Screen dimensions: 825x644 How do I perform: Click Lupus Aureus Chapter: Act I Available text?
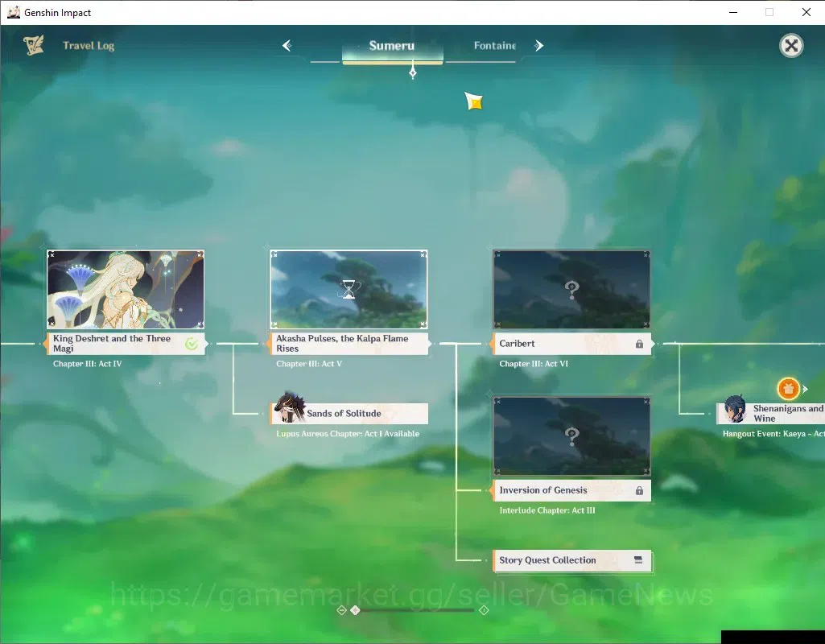pyautogui.click(x=348, y=434)
